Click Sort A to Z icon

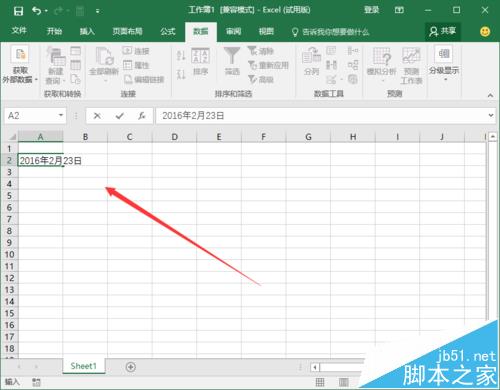[x=181, y=55]
